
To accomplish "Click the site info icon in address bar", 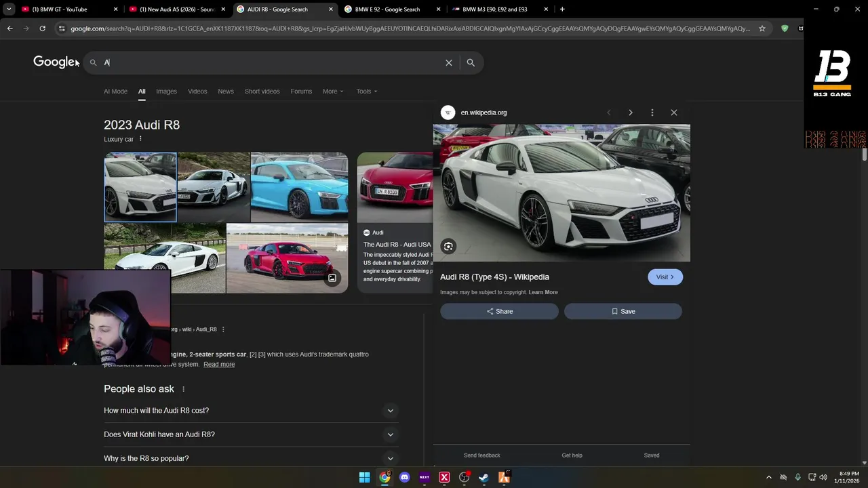I will click(62, 28).
